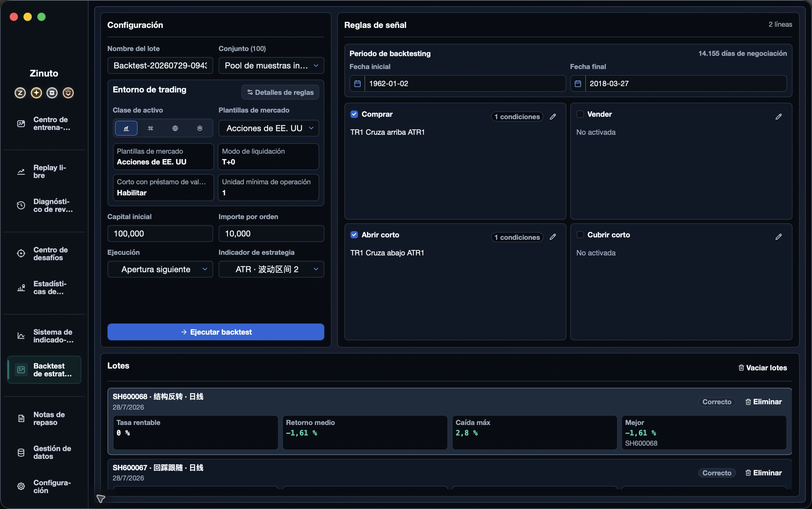Click the Correcto status badge of SH600068

717,402
